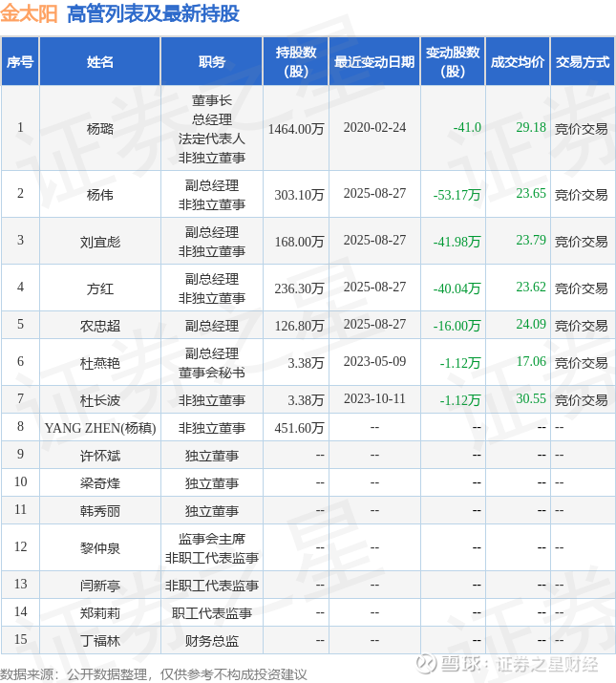
Task: Click the 成交均价 column header
Action: pyautogui.click(x=518, y=62)
